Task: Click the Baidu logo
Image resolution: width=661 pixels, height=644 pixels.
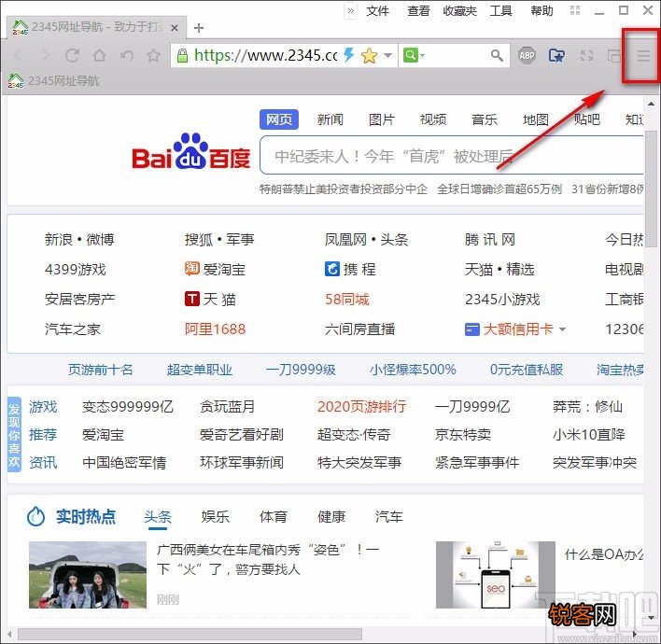Action: [x=191, y=152]
